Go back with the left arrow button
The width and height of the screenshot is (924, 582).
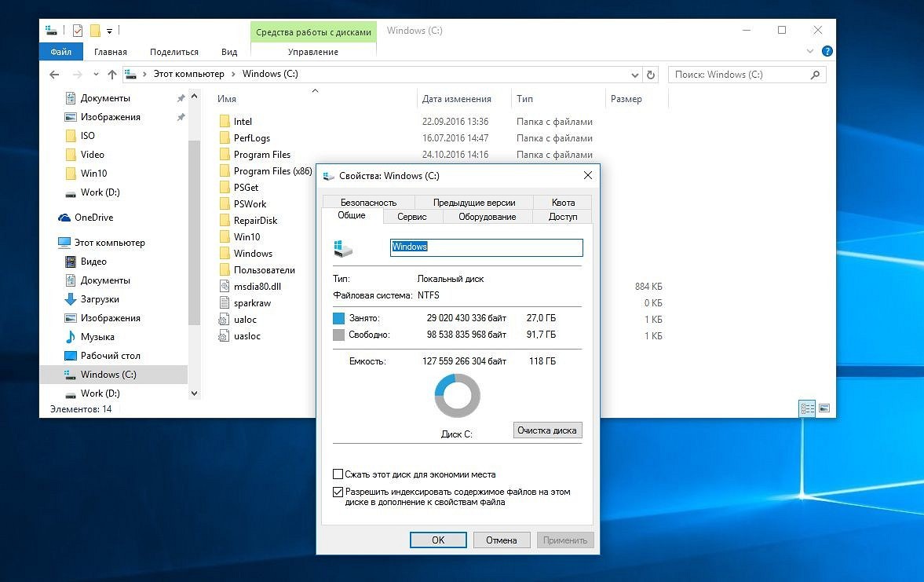[x=54, y=75]
